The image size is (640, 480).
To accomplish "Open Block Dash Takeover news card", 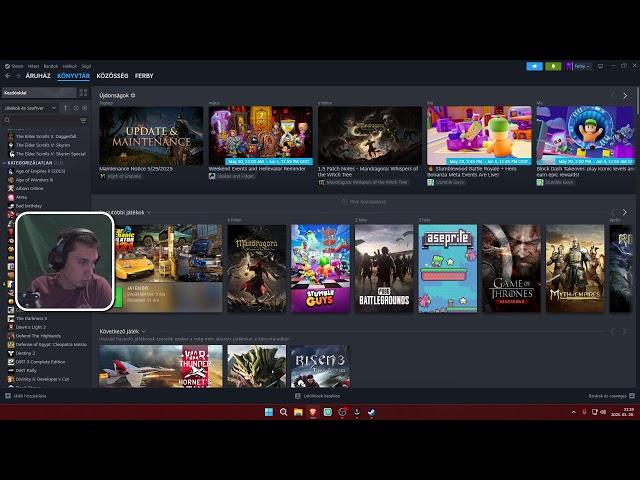I will point(586,136).
